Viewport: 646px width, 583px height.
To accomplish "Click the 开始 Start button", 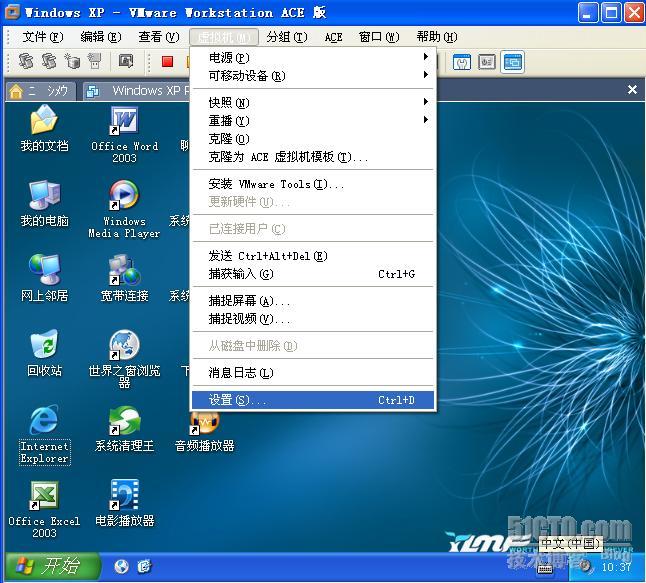I will tap(52, 566).
